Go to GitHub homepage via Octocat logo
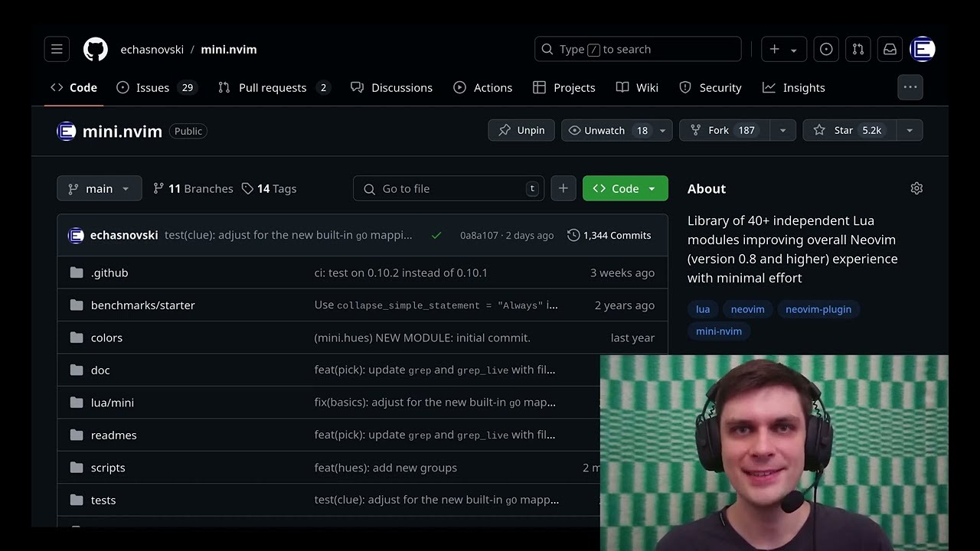Image resolution: width=980 pixels, height=551 pixels. (x=96, y=49)
